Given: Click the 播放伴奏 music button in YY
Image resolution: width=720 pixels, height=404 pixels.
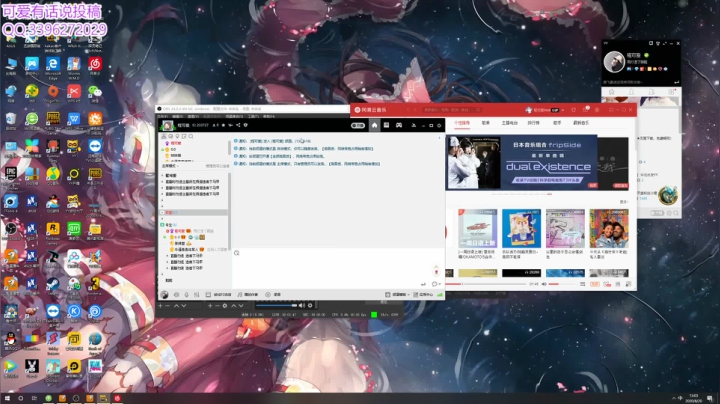Looking at the screenshot, I should point(248,294).
